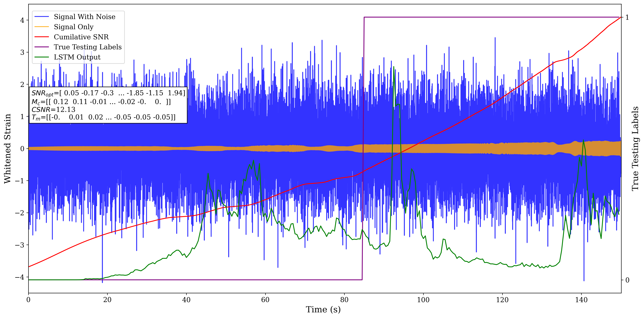The image size is (644, 318).
Task: Click the x-axis tick label 140
Action: [581, 299]
